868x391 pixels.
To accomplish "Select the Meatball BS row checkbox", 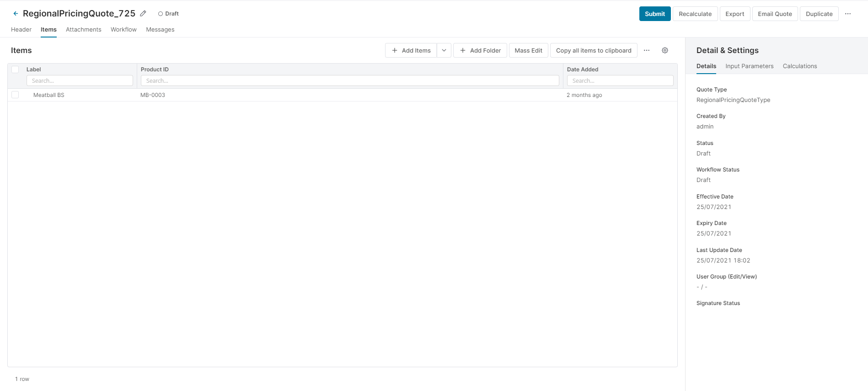I will coord(15,95).
